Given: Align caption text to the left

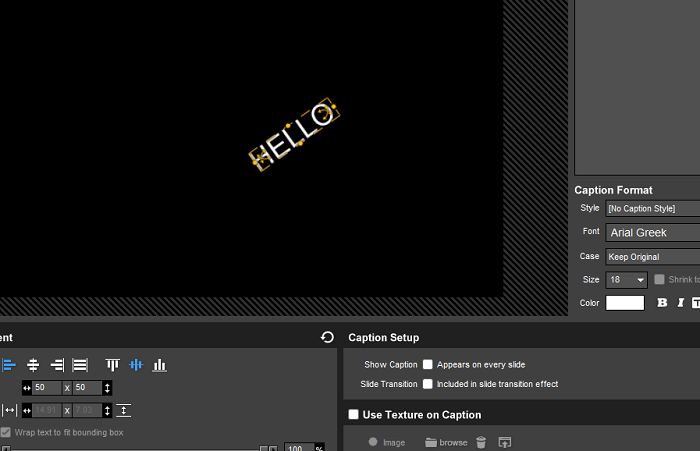Looking at the screenshot, I should point(9,365).
